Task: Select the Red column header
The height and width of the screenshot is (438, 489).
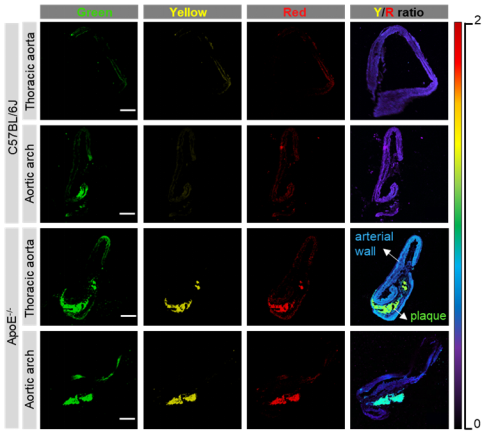Action: [296, 12]
